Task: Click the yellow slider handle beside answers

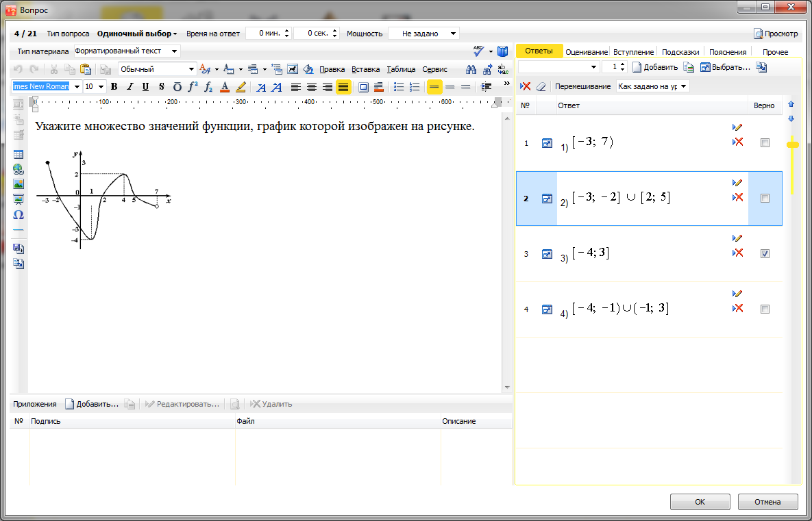Action: [793, 144]
